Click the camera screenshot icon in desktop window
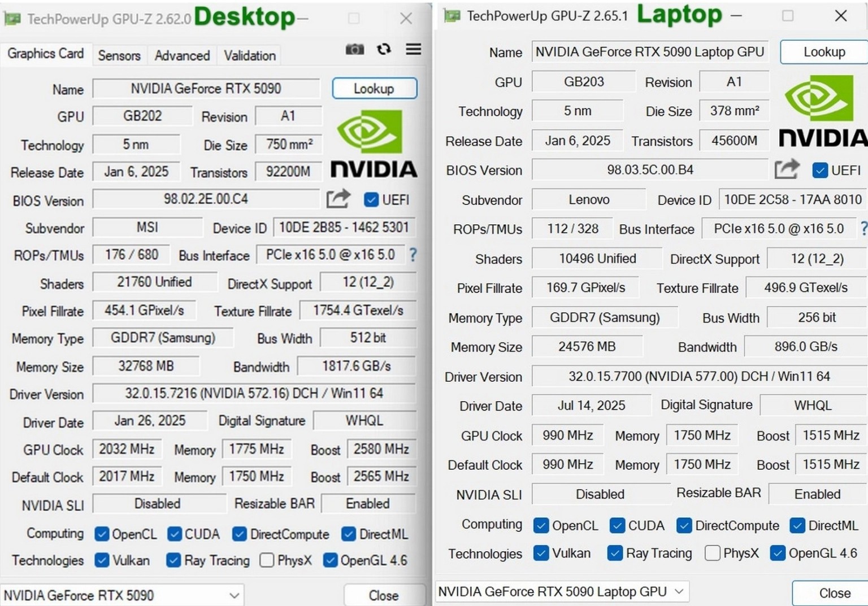The image size is (868, 606). pos(354,50)
